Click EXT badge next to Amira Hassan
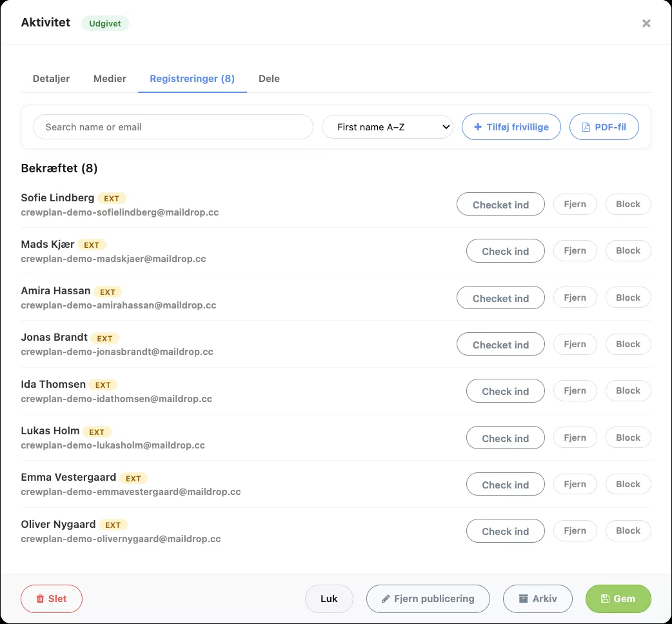 pyautogui.click(x=108, y=292)
